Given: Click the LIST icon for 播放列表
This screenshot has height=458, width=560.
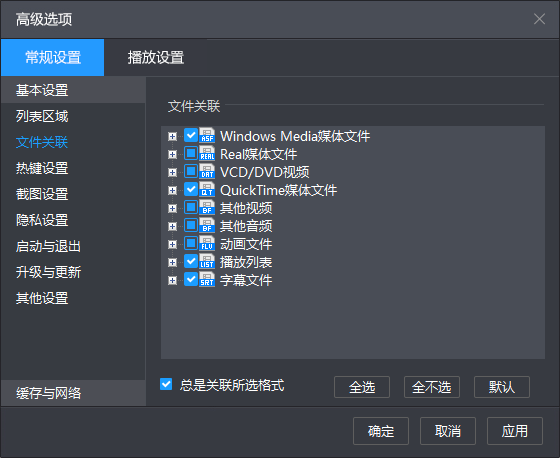Looking at the screenshot, I should pyautogui.click(x=207, y=262).
